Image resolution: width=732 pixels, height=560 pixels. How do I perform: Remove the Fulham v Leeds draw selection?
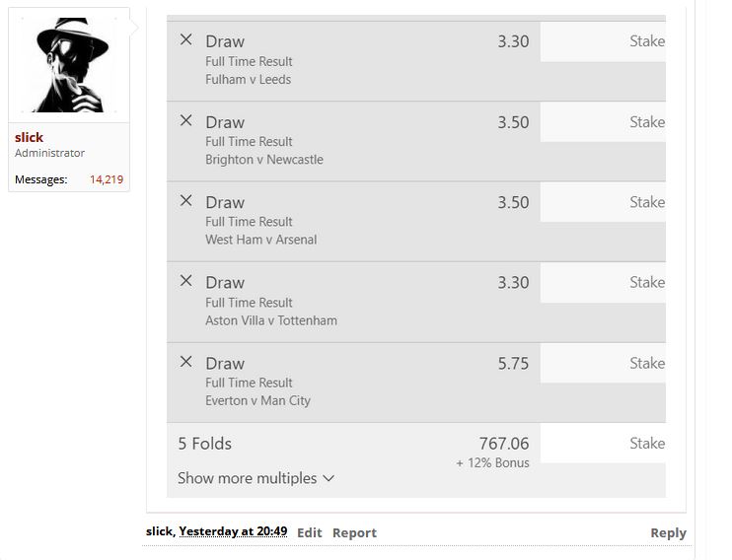pyautogui.click(x=185, y=39)
